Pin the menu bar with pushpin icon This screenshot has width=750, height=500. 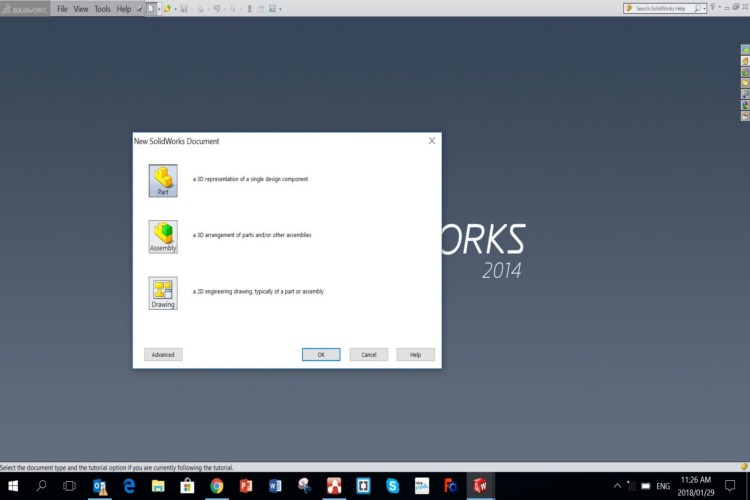click(x=139, y=9)
